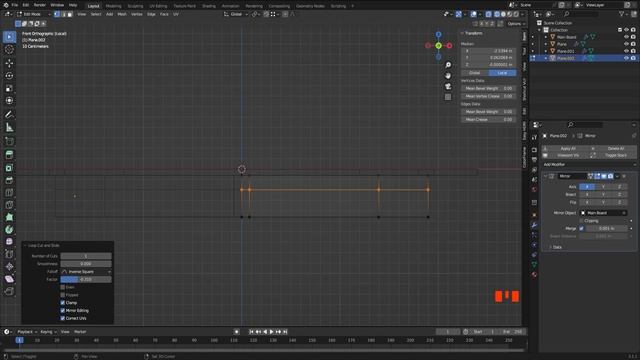Hide Plane.001 via eye icon in outliner

tap(626, 51)
